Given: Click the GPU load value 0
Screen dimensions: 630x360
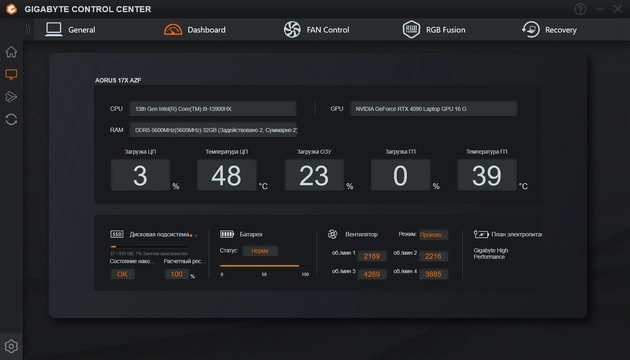Looking at the screenshot, I should [x=401, y=175].
